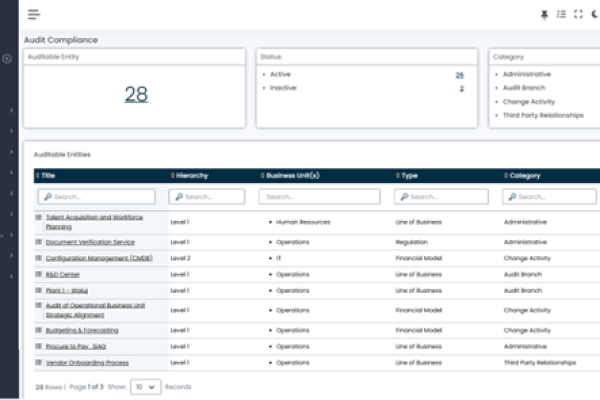Click row icon beside Vendor Onboarding Process
Screen dimensions: 600x400
coord(39,361)
